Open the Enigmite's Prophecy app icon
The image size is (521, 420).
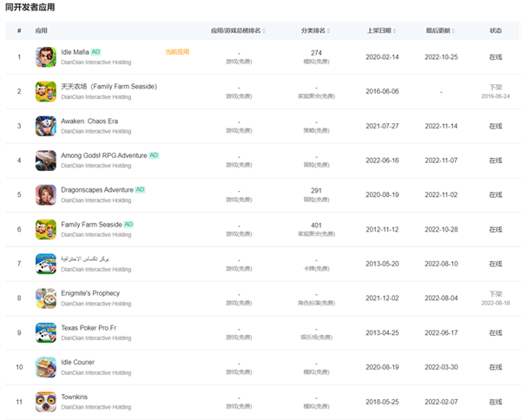click(46, 299)
